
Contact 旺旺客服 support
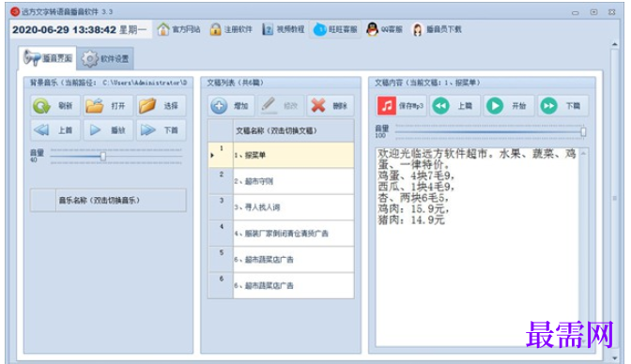[x=335, y=29]
